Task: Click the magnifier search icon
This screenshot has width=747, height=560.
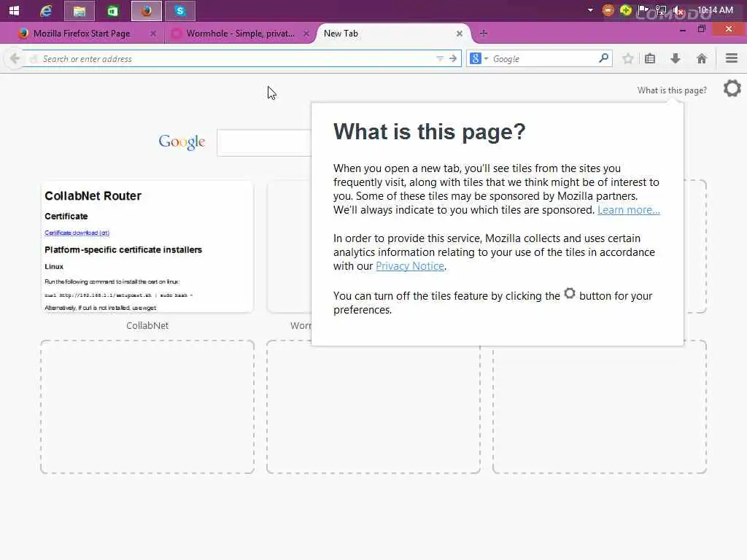Action: pyautogui.click(x=603, y=58)
